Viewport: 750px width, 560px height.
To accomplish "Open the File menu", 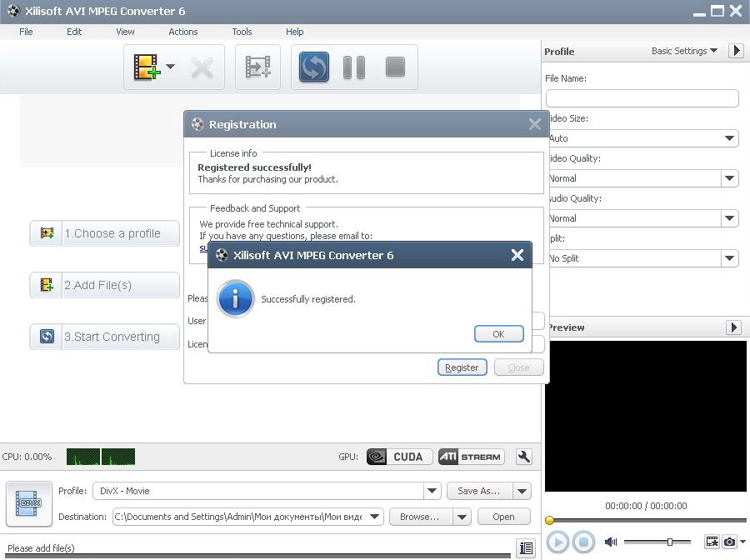I will pos(26,32).
